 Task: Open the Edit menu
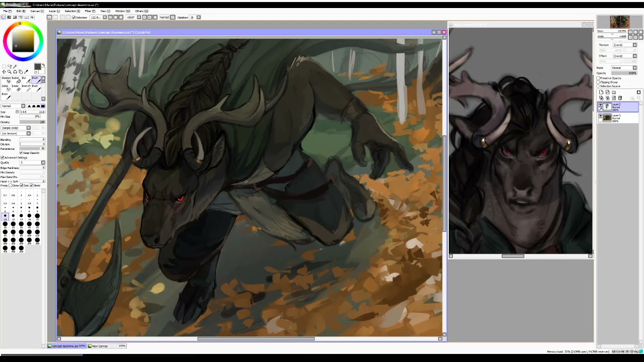pyautogui.click(x=21, y=11)
